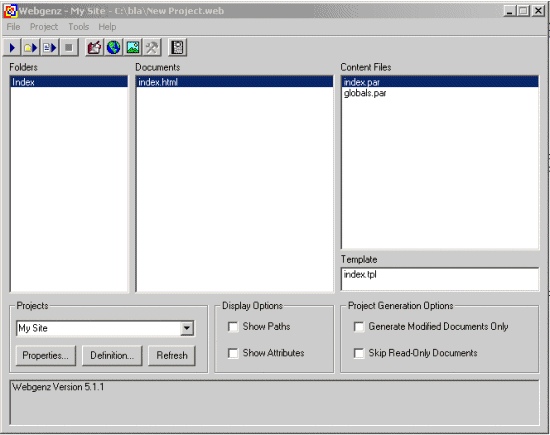Click the index.tpl Template field
550x435 pixels.
click(x=440, y=279)
